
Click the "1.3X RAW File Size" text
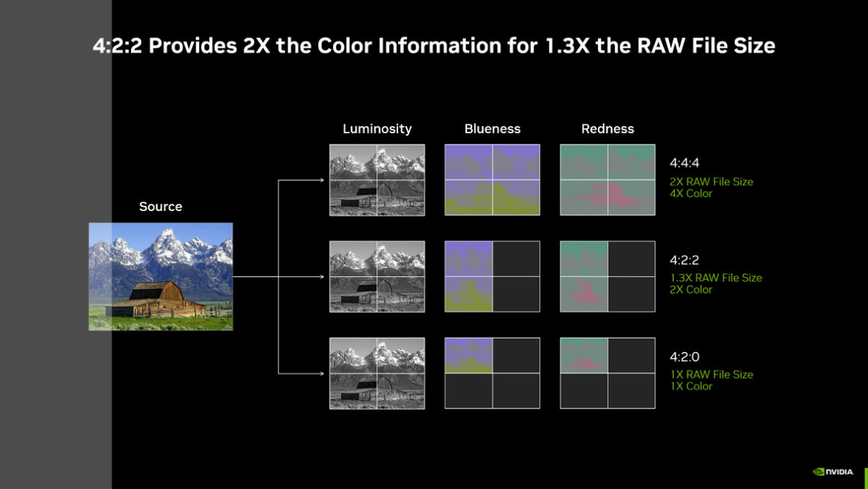[716, 278]
